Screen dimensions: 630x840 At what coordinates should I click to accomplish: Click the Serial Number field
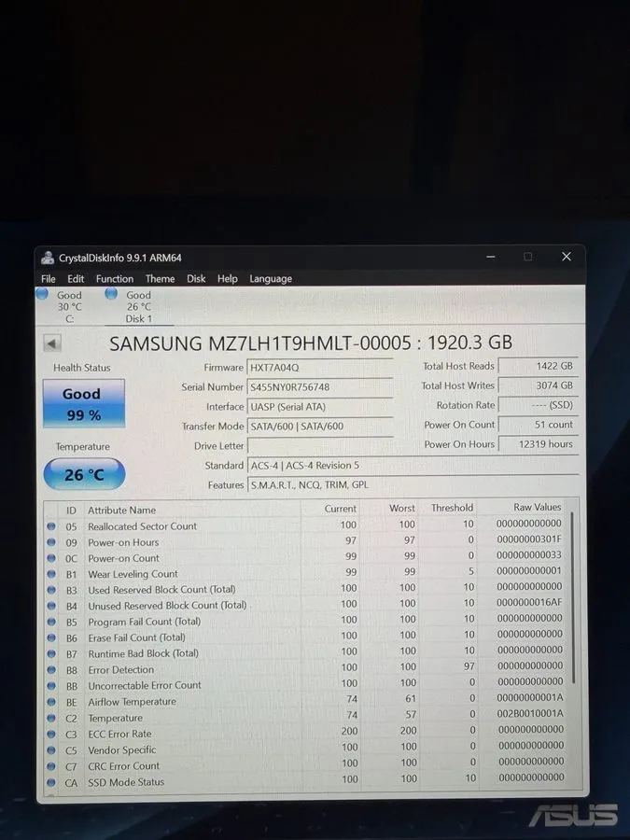click(320, 386)
